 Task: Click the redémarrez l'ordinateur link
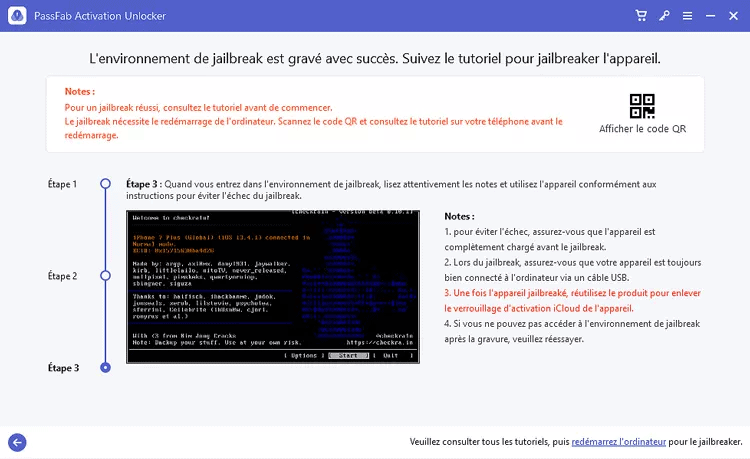[x=618, y=442]
